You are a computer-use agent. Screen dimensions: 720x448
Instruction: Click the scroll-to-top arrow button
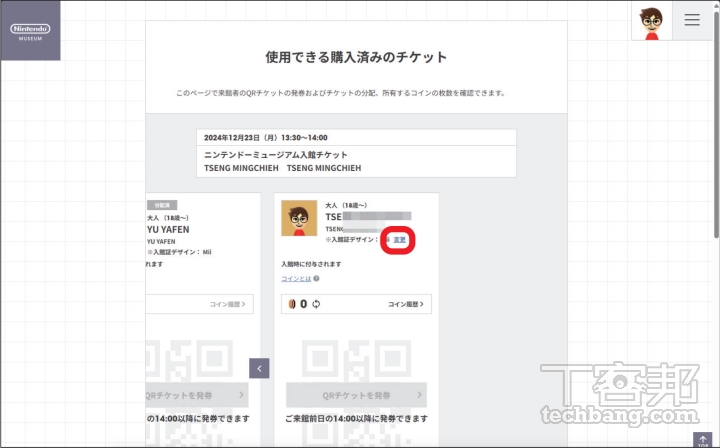[x=702, y=440]
